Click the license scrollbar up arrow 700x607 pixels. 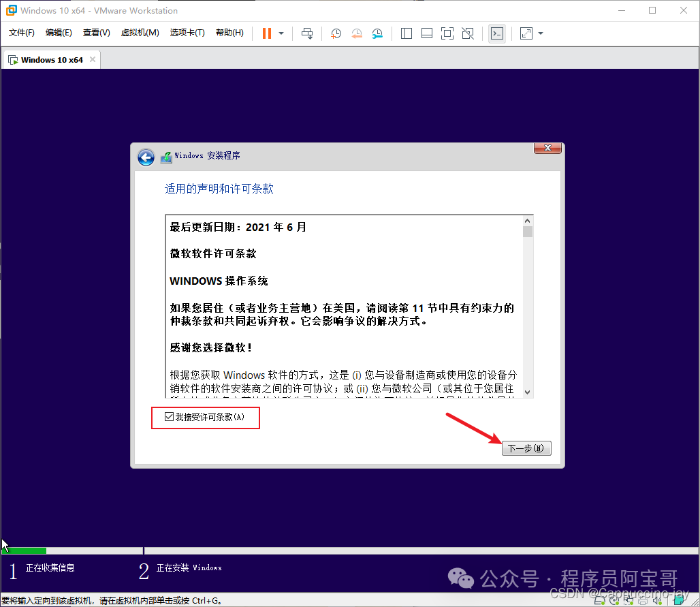click(527, 221)
